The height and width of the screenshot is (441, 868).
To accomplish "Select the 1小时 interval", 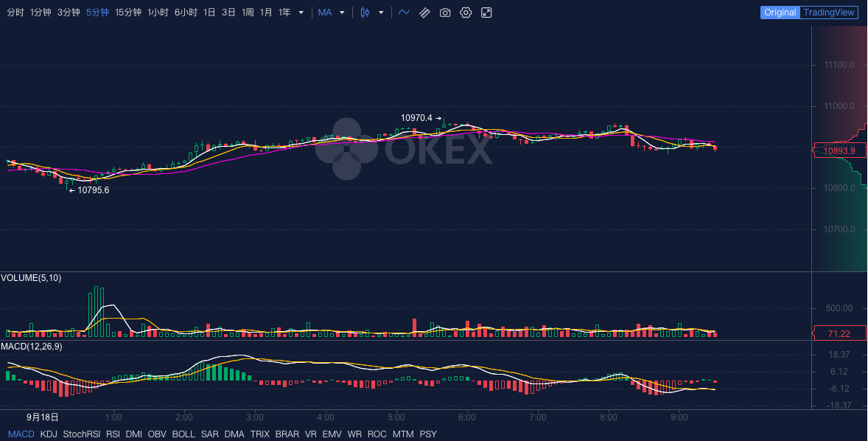I will click(158, 13).
